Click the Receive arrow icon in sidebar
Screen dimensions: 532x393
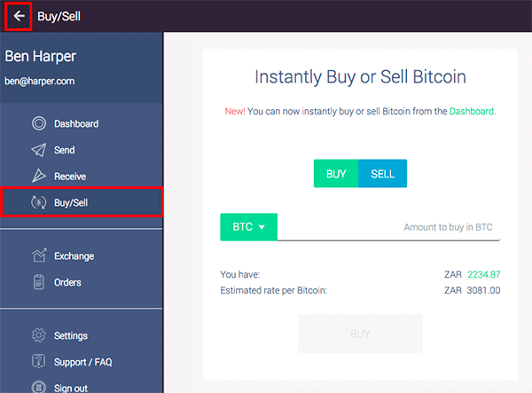click(39, 176)
